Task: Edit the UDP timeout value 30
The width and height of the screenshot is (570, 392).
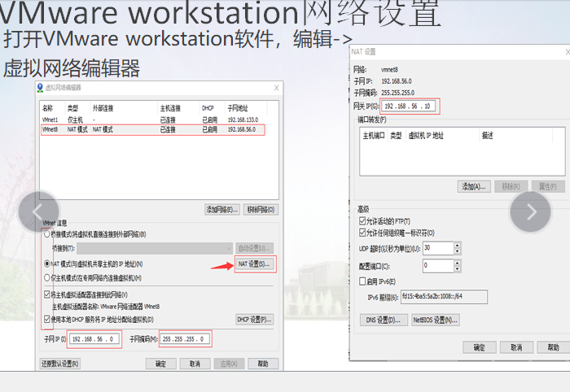Action: click(x=438, y=248)
